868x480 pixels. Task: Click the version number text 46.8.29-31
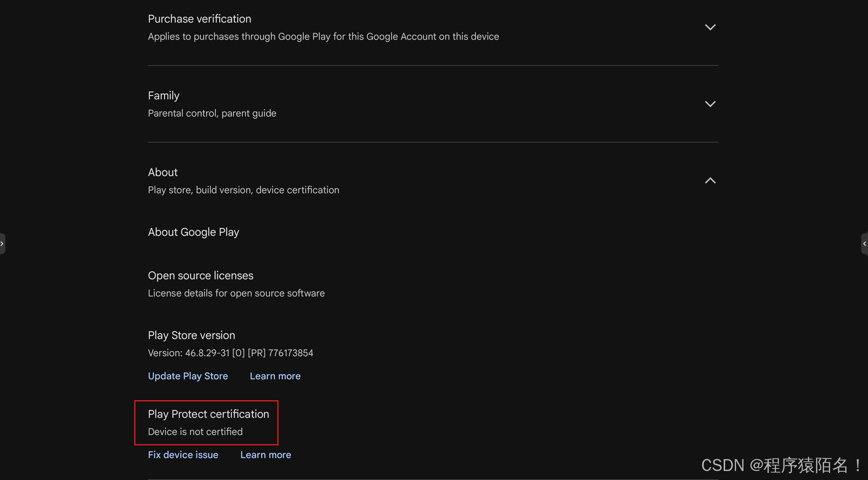[x=207, y=353]
